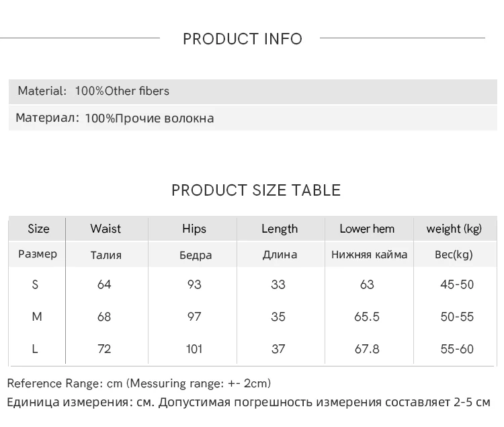The height and width of the screenshot is (427, 504).
Task: Click the PRODUCT SIZE TABLE title
Action: click(x=255, y=190)
